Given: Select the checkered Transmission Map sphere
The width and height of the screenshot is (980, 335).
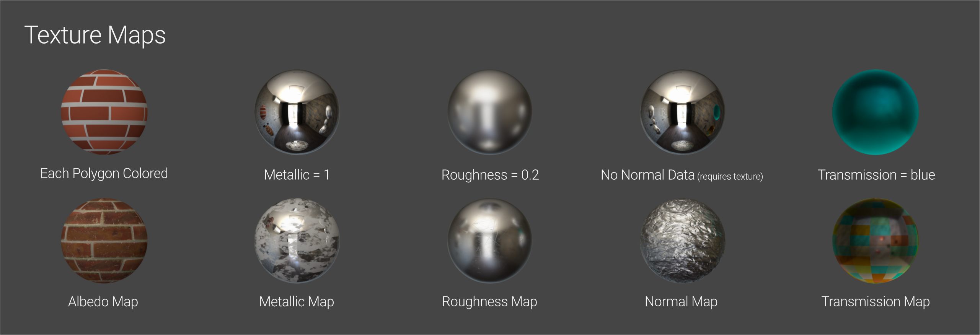Looking at the screenshot, I should click(x=876, y=241).
